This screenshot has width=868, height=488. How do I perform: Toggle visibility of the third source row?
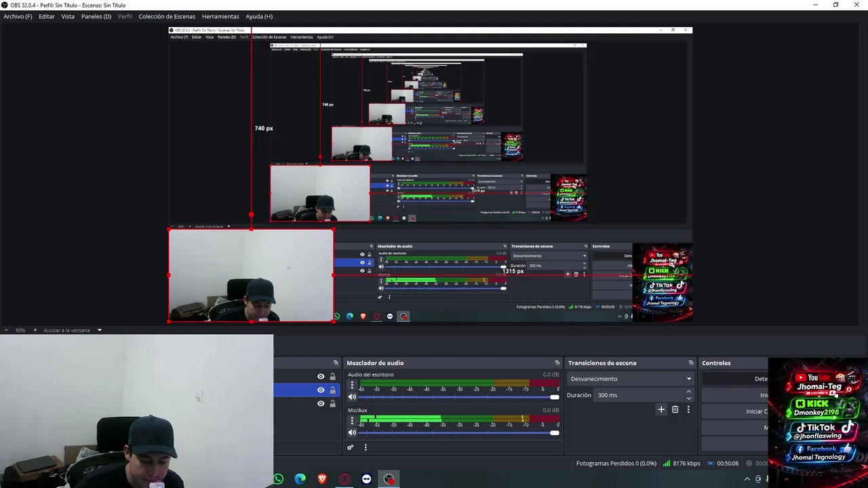tap(321, 403)
